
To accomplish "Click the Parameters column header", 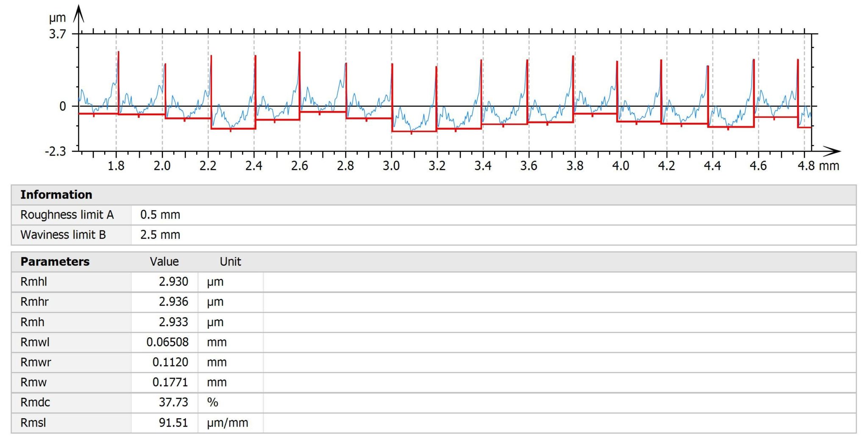I will (x=55, y=261).
